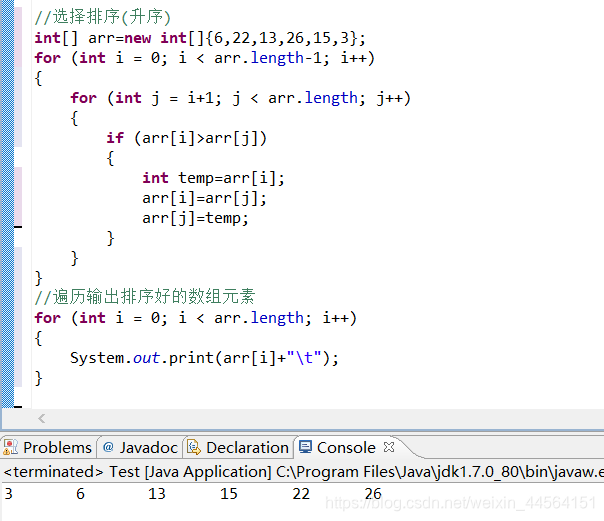
Task: Click the comment //选择排序(升序)
Action: coord(102,17)
